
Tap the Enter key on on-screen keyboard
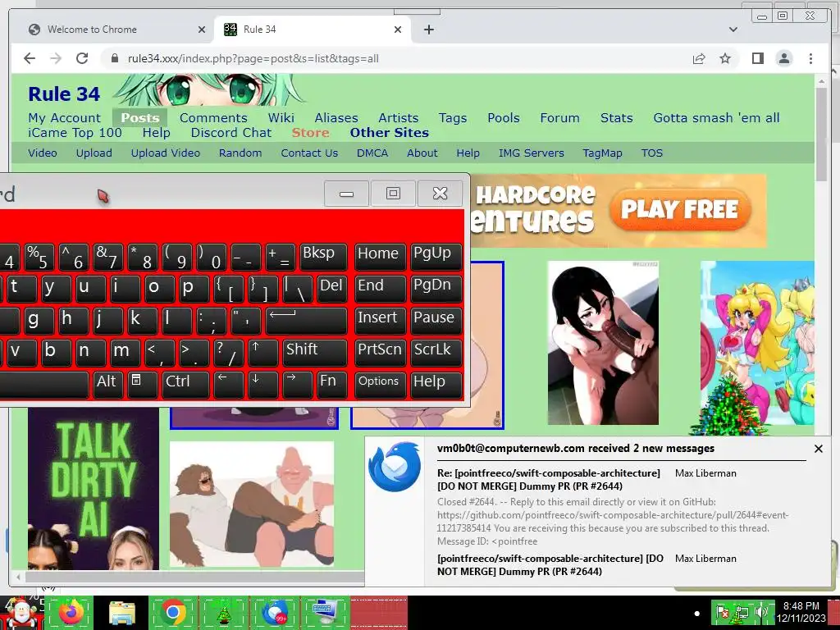[307, 321]
